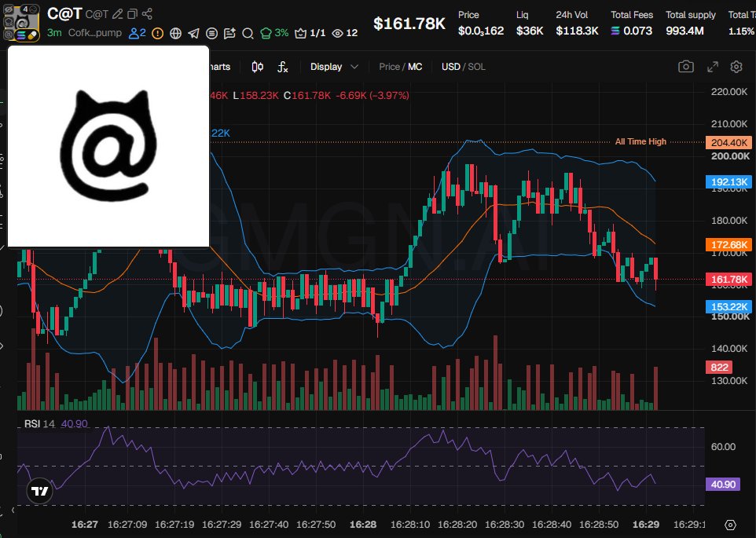Open the orange warning alert icon
The width and height of the screenshot is (756, 538).
tap(157, 33)
